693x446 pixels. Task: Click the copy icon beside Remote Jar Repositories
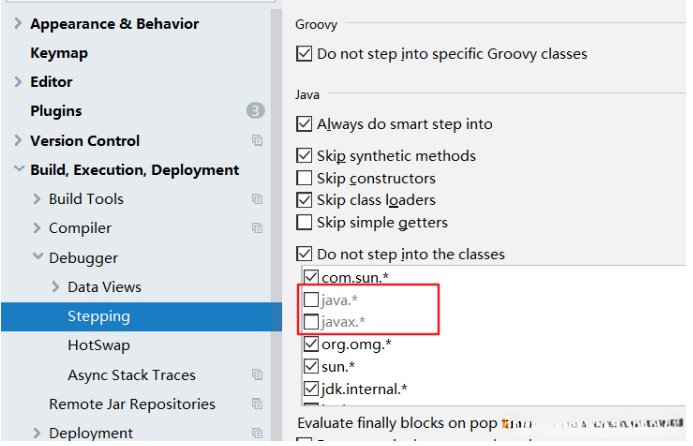(257, 404)
